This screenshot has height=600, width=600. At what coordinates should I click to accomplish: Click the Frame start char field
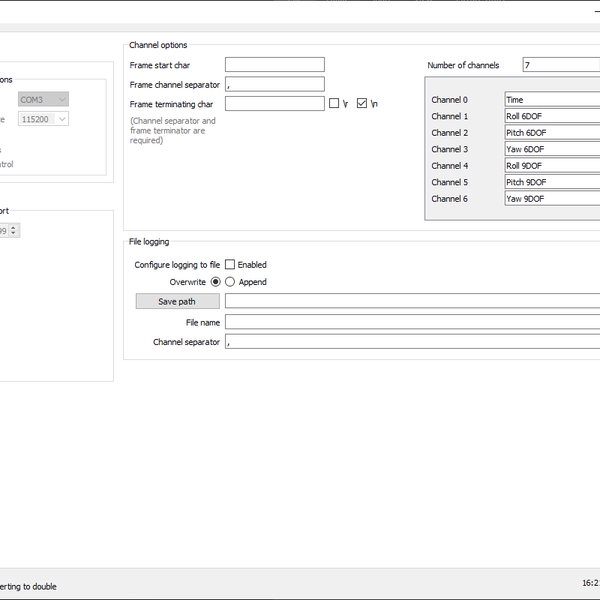(x=274, y=65)
